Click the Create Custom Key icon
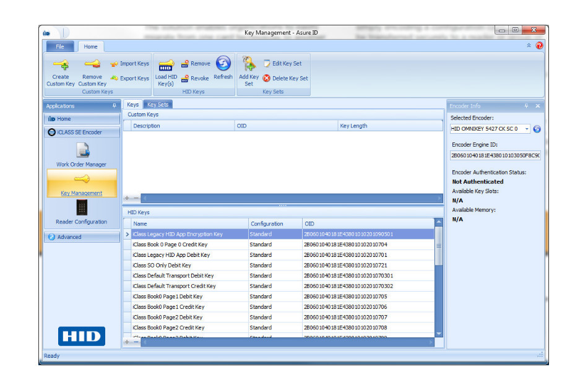Image resolution: width=588 pixels, height=390 pixels. (61, 64)
